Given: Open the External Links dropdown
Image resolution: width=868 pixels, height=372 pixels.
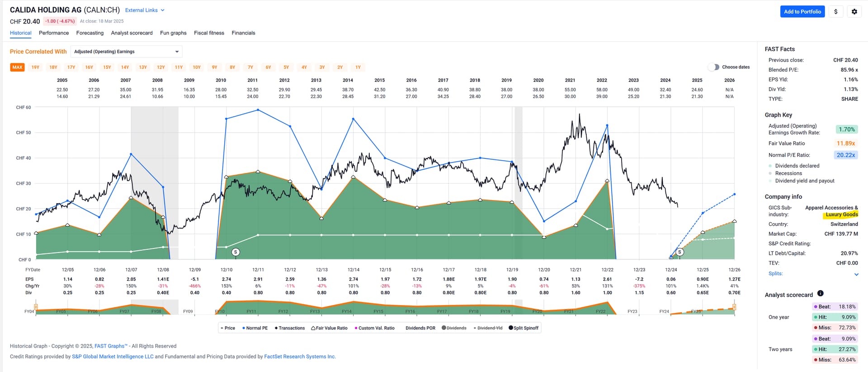Looking at the screenshot, I should tap(145, 10).
